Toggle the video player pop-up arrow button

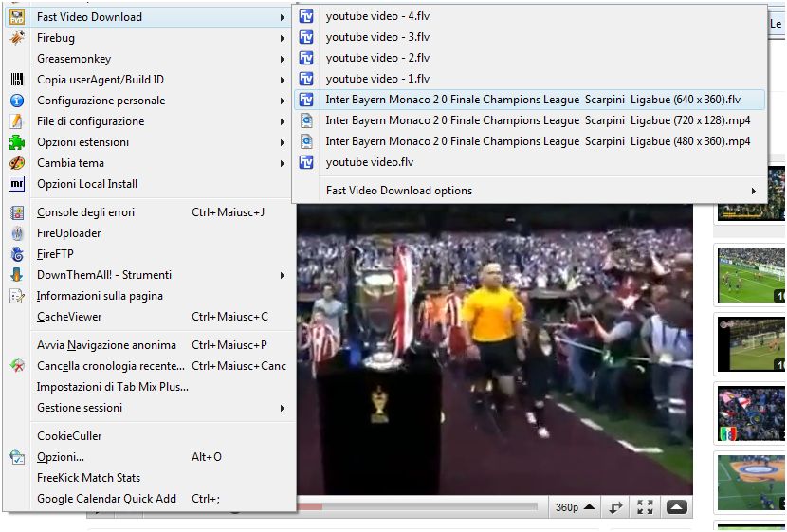(676, 507)
